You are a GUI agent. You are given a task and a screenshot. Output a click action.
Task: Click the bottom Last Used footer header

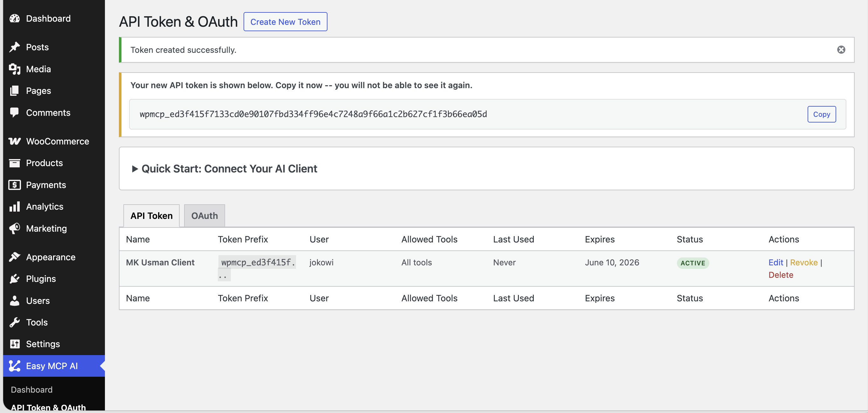click(513, 298)
